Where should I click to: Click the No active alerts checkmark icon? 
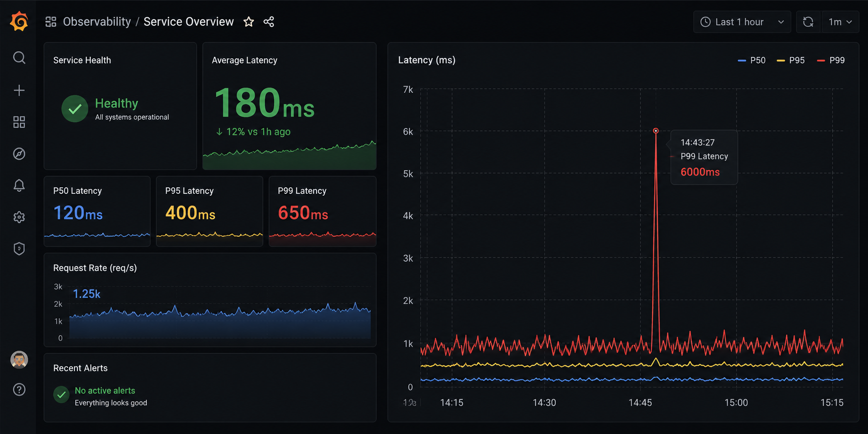coord(61,394)
